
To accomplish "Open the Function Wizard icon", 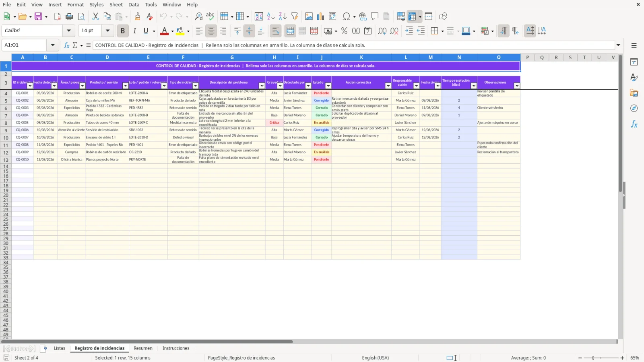I will [67, 45].
